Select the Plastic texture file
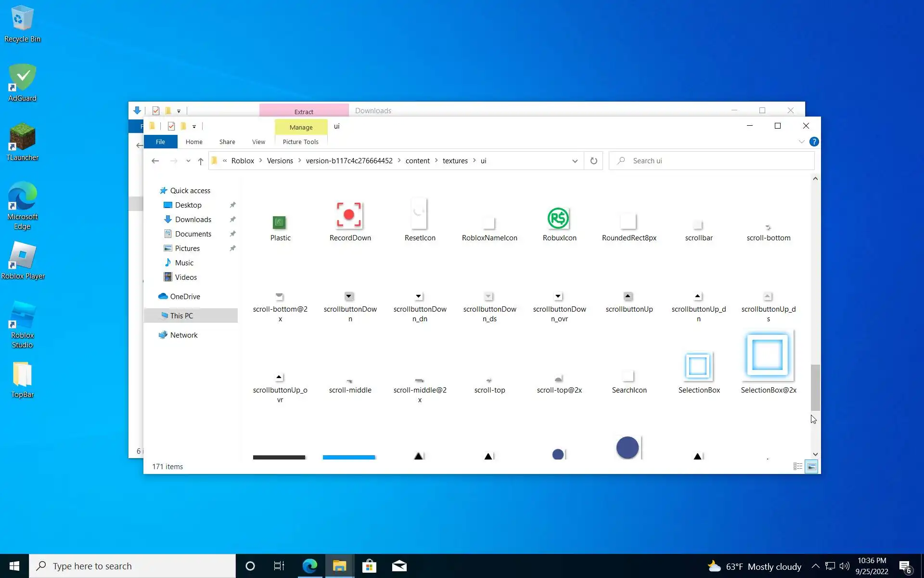The width and height of the screenshot is (924, 578). [x=279, y=223]
